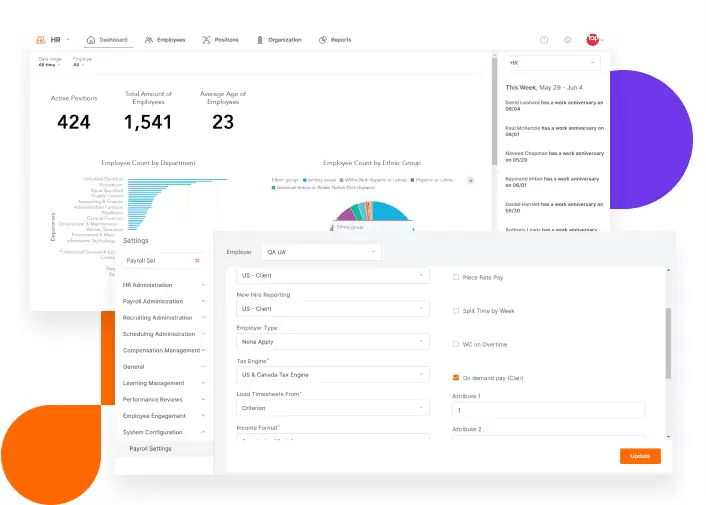706x505 pixels.
Task: Click the Reports pie chart icon
Action: 322,40
